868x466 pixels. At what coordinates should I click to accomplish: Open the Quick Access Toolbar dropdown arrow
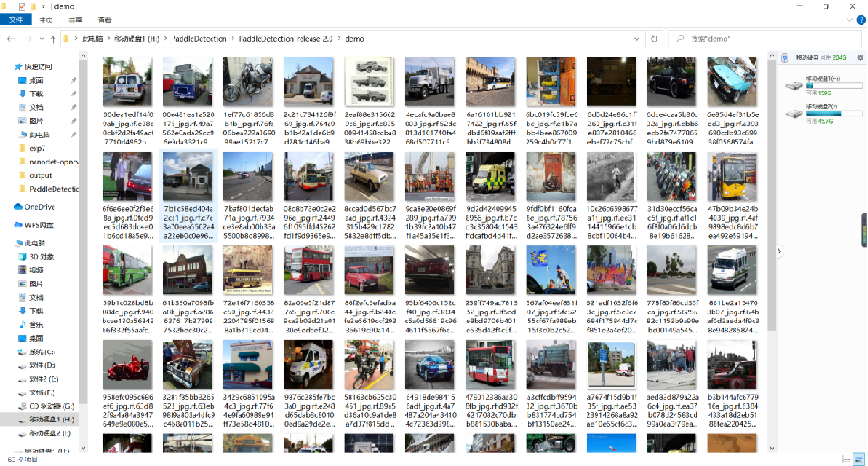point(44,6)
